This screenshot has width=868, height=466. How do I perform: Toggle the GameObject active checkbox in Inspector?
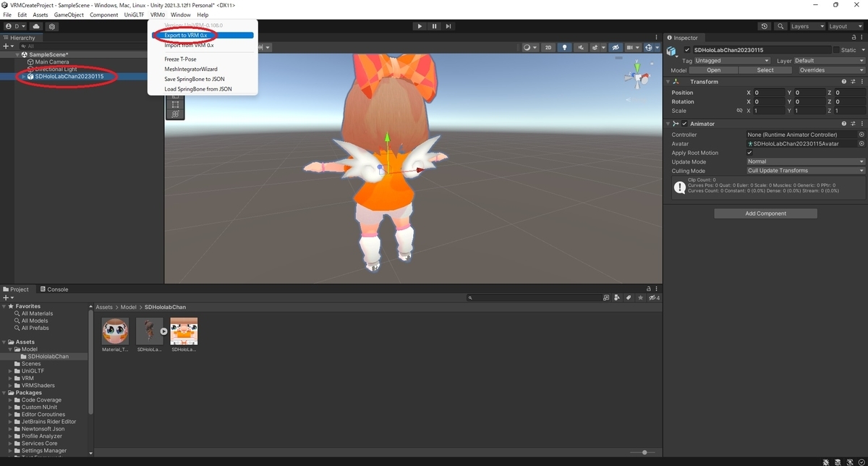(687, 50)
